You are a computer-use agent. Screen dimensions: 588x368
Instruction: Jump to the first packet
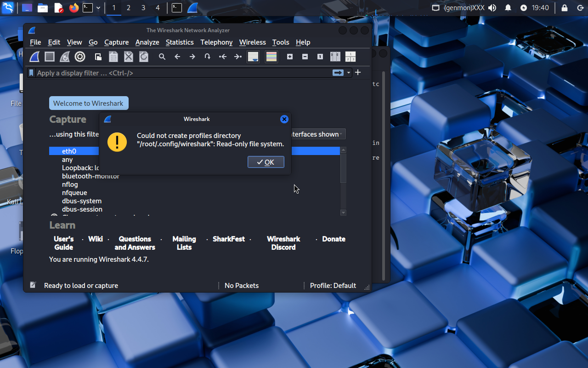[223, 57]
